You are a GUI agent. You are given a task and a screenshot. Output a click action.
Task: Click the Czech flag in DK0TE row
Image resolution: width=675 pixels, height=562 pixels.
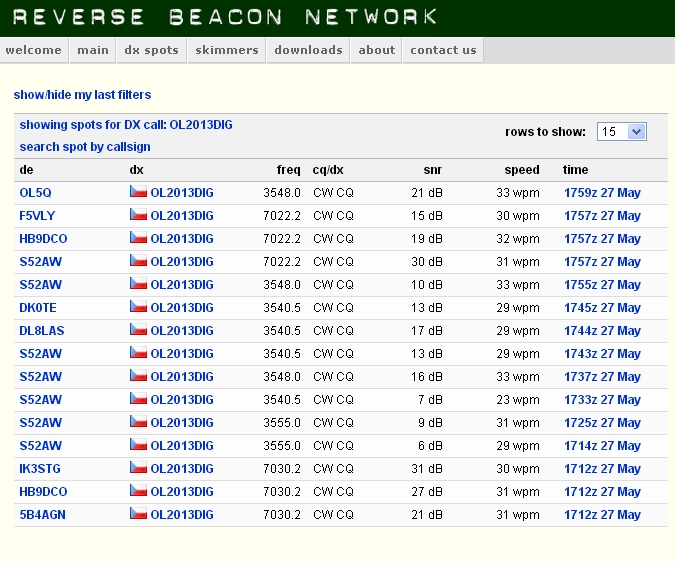click(138, 307)
